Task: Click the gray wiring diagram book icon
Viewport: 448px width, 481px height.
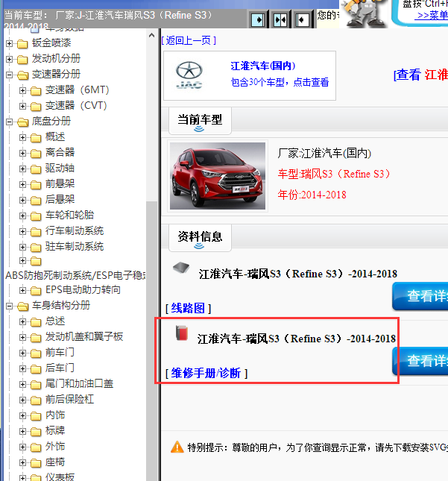Action: point(181,268)
